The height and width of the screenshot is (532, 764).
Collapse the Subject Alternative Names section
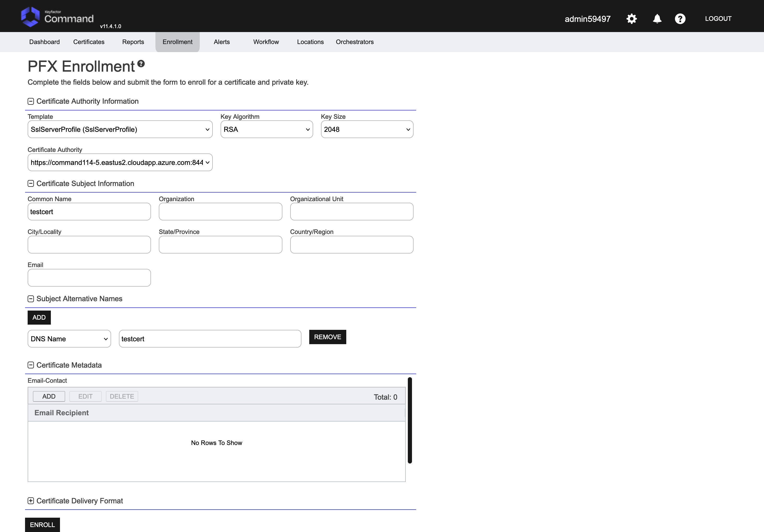[x=31, y=299]
